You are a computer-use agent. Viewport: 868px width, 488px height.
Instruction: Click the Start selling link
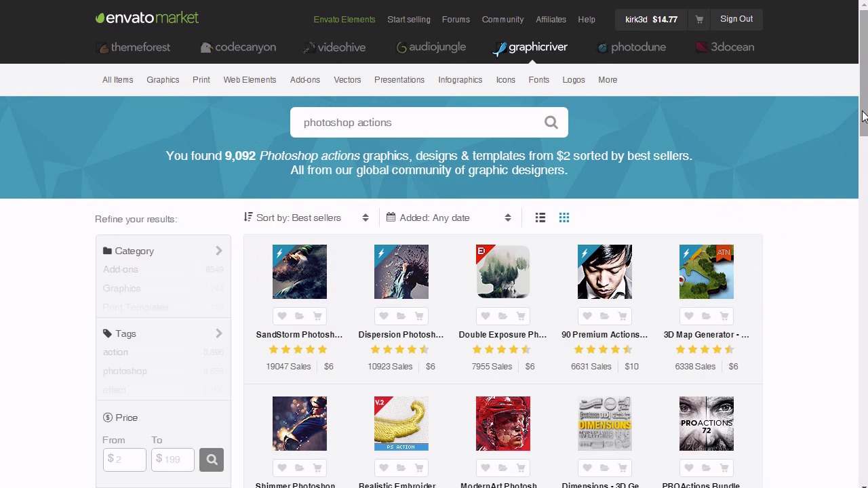409,20
